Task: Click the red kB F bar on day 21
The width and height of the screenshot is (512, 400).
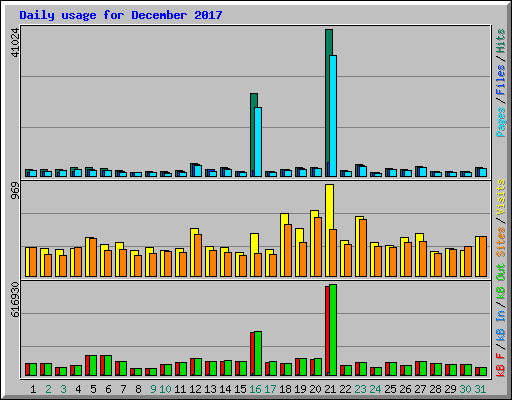Action: [327, 331]
